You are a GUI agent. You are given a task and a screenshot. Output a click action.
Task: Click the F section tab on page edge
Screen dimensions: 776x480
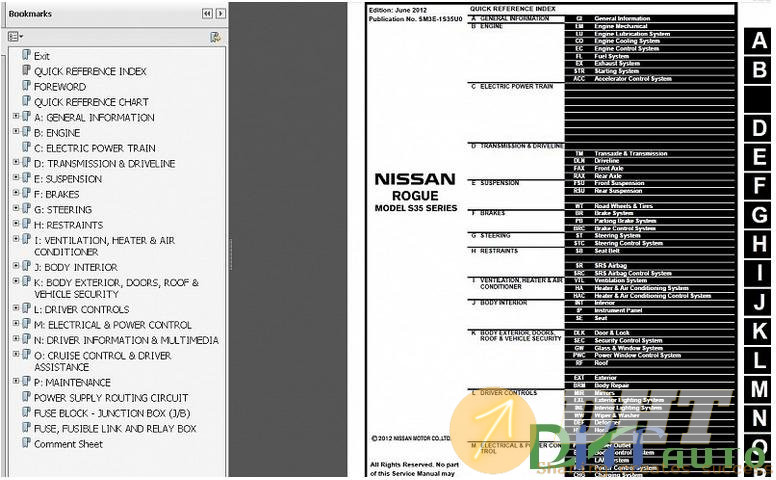pos(759,186)
